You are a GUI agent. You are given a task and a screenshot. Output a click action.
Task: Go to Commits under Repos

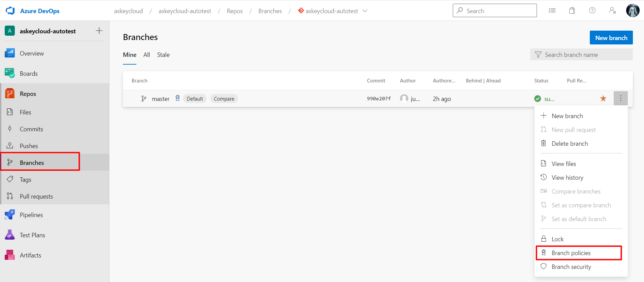click(x=55, y=129)
